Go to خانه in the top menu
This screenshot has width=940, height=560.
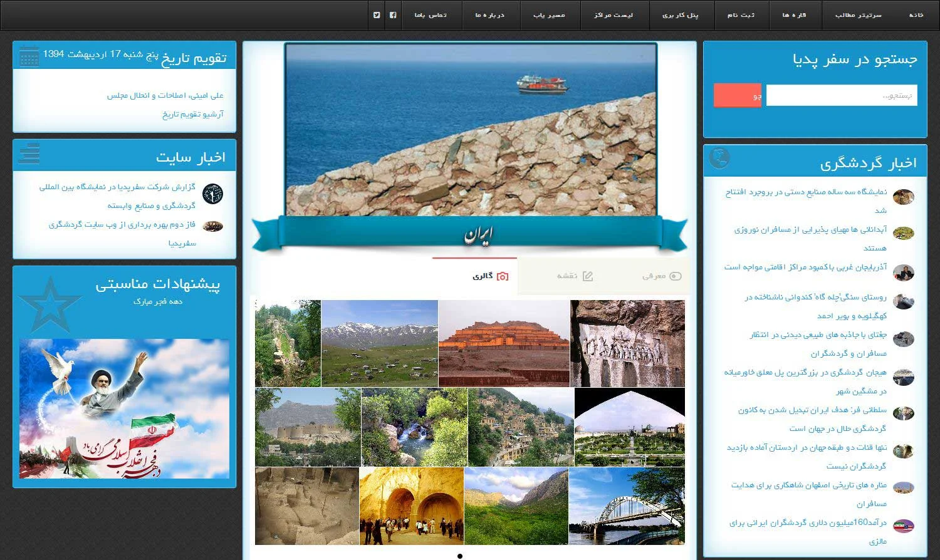tap(916, 15)
